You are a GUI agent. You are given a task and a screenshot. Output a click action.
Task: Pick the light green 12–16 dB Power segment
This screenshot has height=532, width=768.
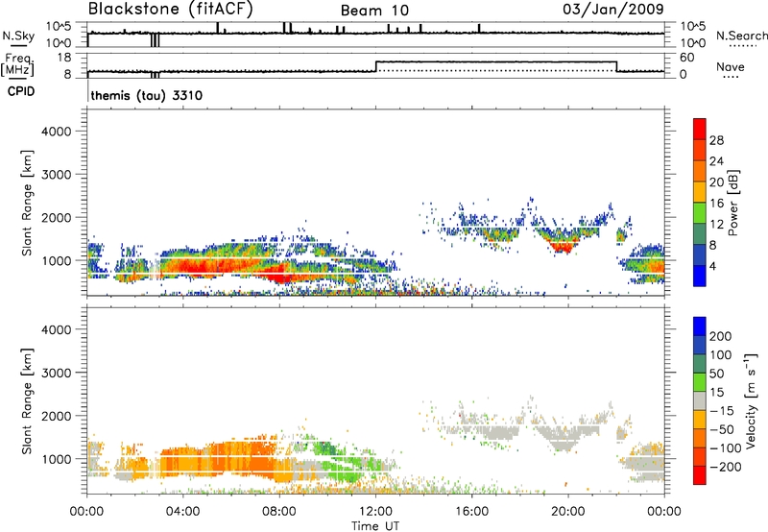pyautogui.click(x=700, y=212)
